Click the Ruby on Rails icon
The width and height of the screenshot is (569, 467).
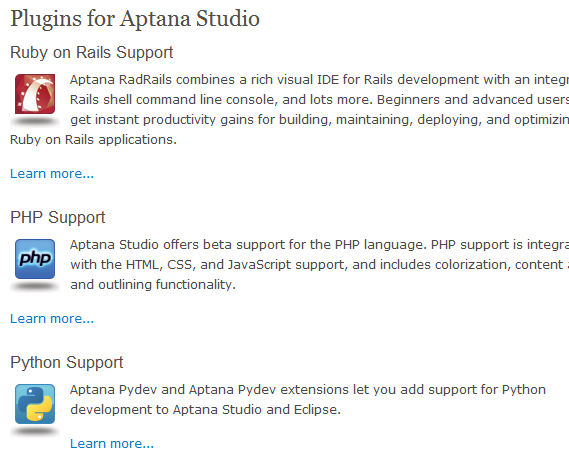coord(35,94)
